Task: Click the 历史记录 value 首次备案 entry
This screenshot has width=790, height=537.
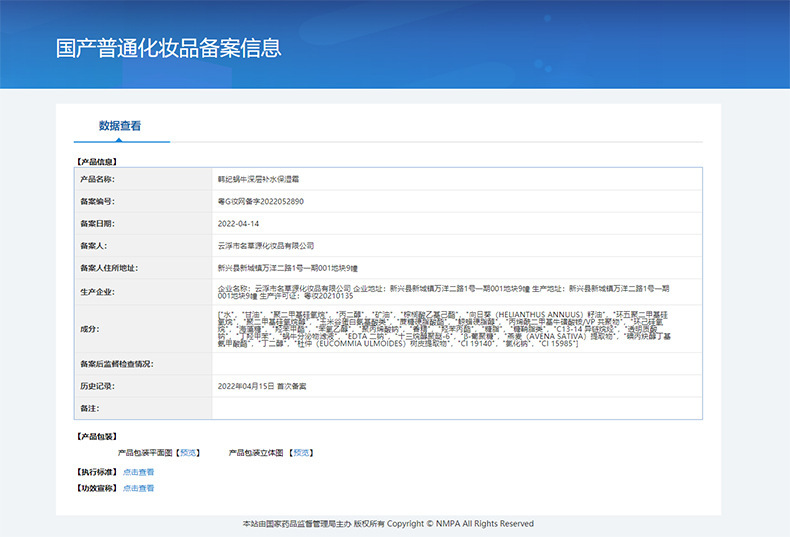Action: 262,386
